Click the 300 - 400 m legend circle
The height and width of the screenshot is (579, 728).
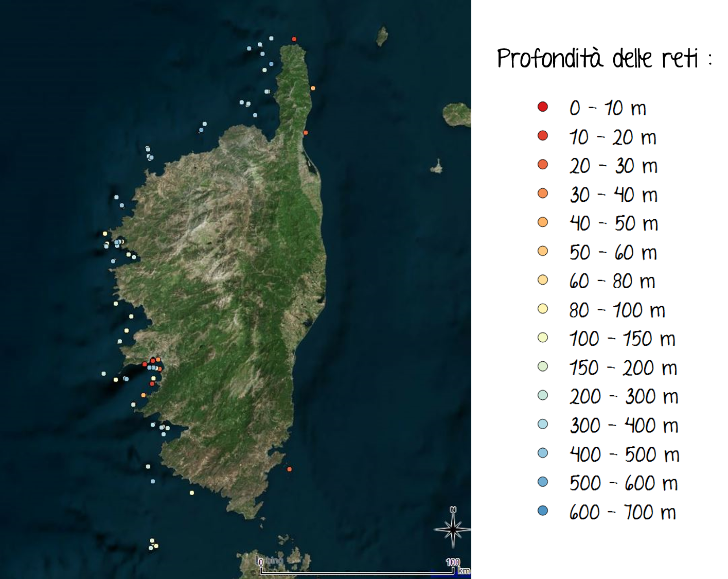click(542, 424)
